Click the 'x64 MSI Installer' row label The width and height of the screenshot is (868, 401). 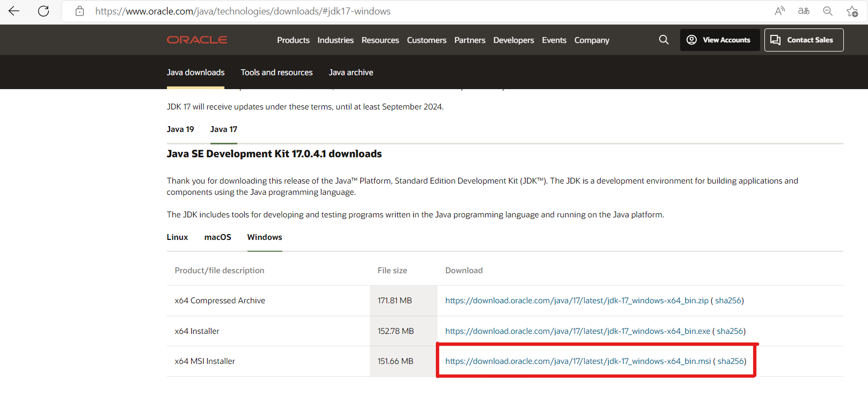(x=205, y=361)
